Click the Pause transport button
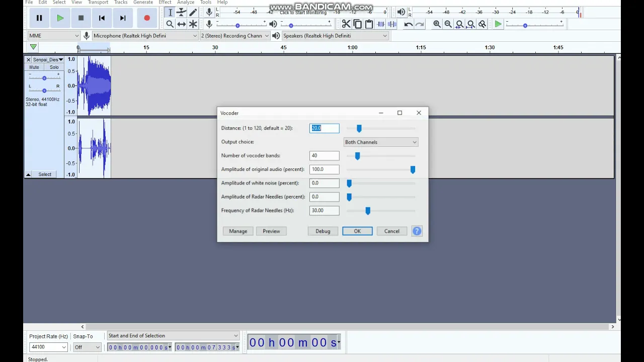 pyautogui.click(x=39, y=18)
